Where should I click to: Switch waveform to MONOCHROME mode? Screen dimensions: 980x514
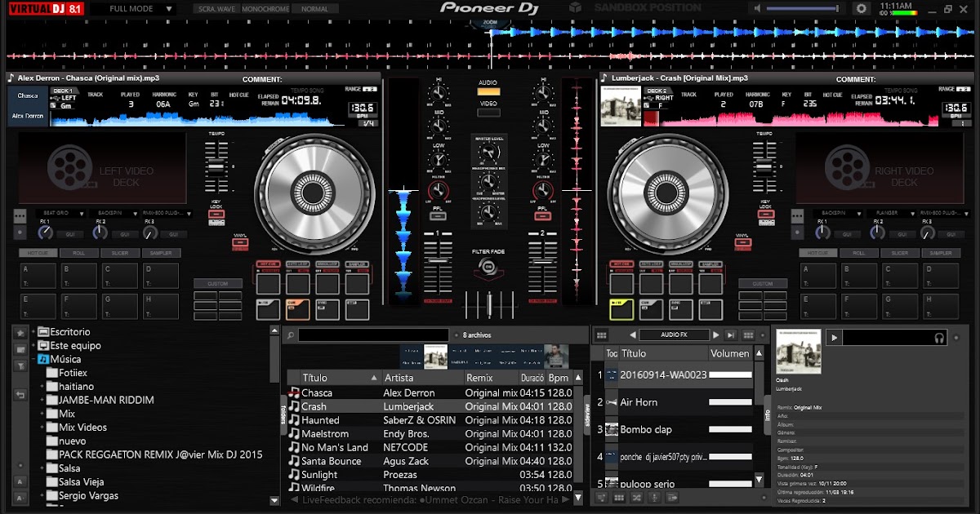(x=267, y=9)
